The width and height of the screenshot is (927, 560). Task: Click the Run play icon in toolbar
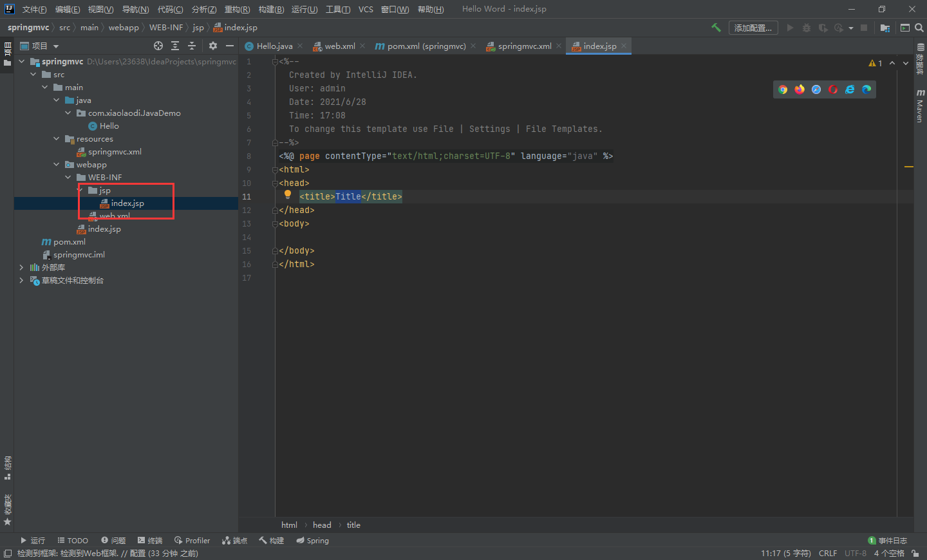[791, 28]
